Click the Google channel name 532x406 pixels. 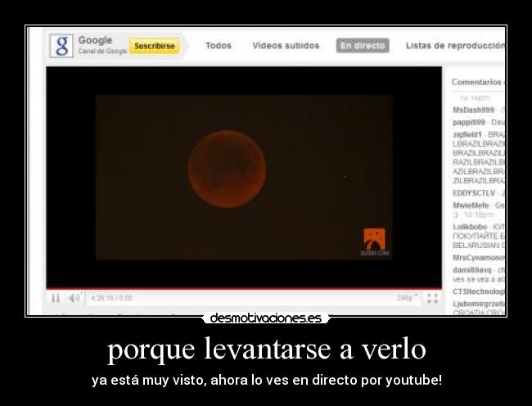95,40
